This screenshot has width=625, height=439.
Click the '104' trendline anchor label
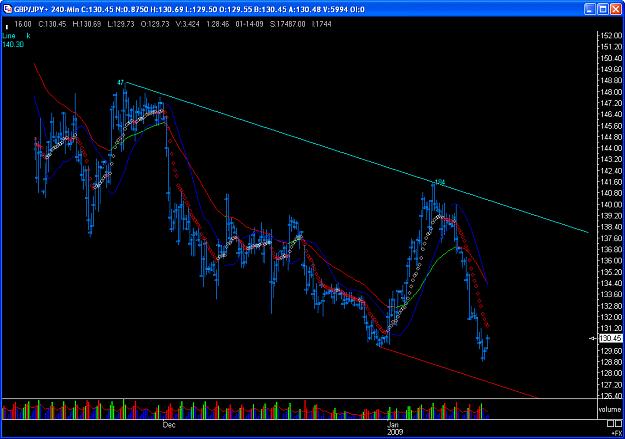[439, 182]
